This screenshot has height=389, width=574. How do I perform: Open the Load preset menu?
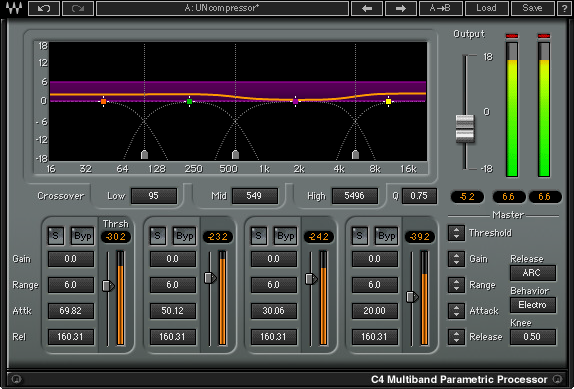point(487,8)
